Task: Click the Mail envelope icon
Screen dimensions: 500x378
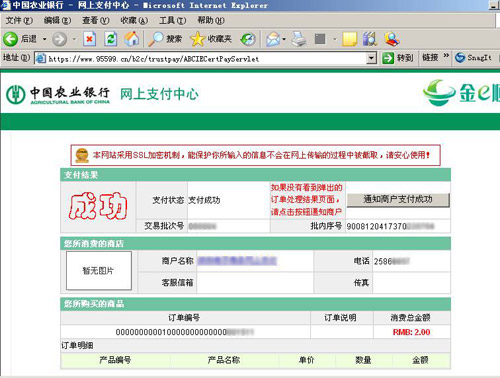Action: click(273, 39)
